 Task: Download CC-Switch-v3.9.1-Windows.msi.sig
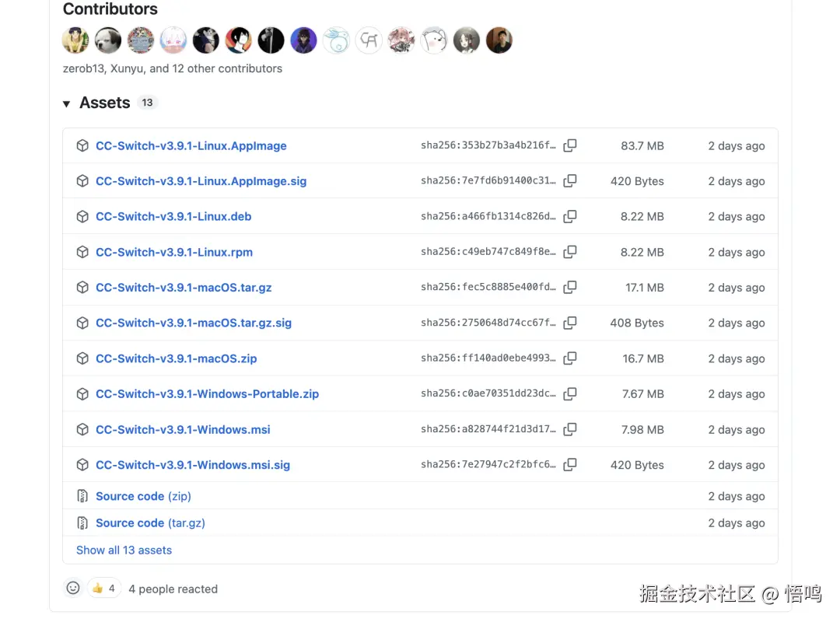pyautogui.click(x=193, y=464)
